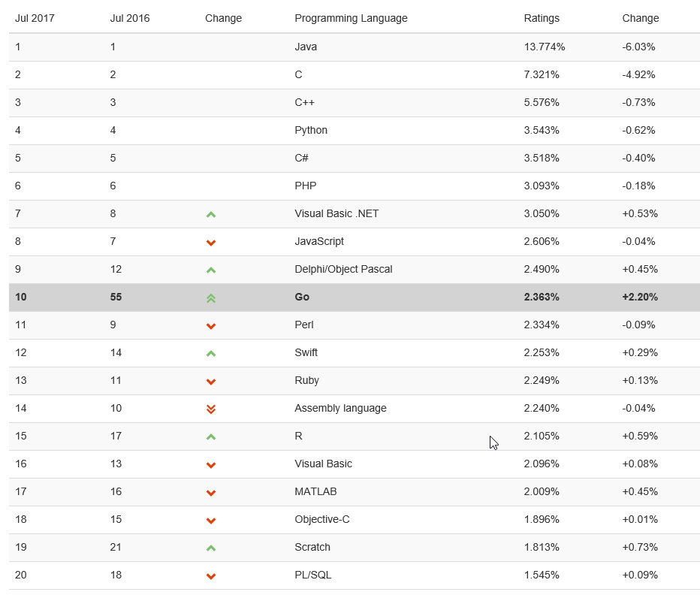Click green up arrow for Scratch
This screenshot has width=700, height=598.
coord(211,548)
